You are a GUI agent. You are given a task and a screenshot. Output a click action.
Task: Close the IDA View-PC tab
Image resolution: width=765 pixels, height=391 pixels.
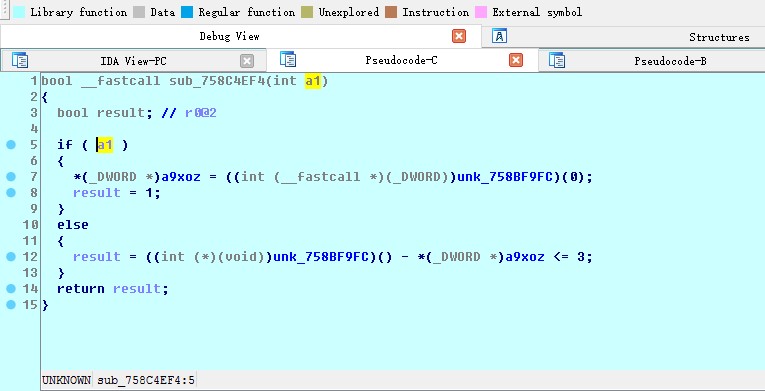247,61
